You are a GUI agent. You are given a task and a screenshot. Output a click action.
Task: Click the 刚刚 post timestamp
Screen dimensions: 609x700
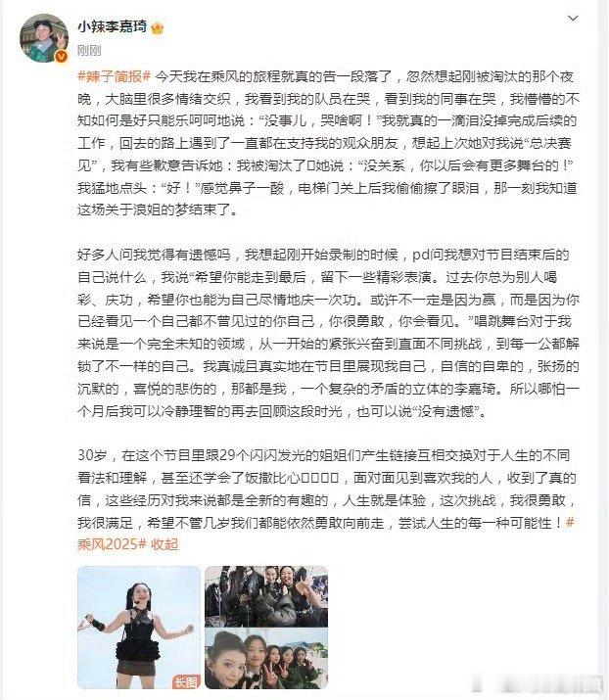[x=89, y=51]
